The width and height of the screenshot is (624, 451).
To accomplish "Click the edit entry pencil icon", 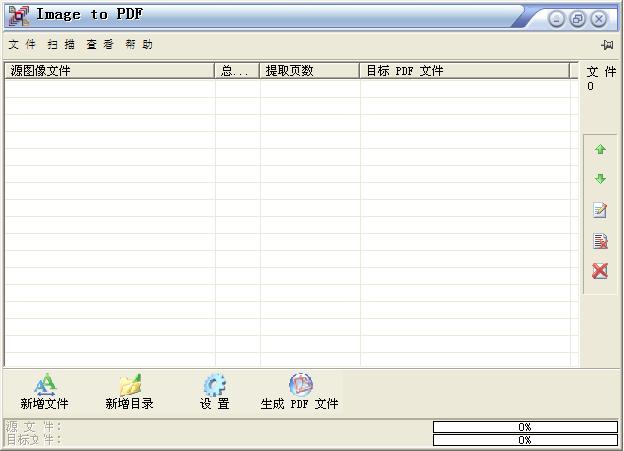I will [x=600, y=210].
